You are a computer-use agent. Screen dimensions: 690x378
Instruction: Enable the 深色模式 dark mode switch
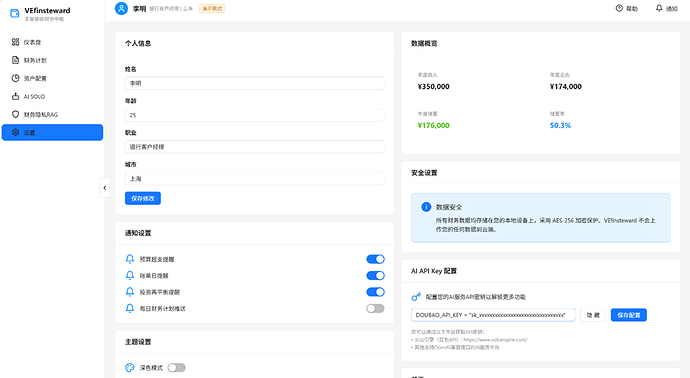coord(176,367)
